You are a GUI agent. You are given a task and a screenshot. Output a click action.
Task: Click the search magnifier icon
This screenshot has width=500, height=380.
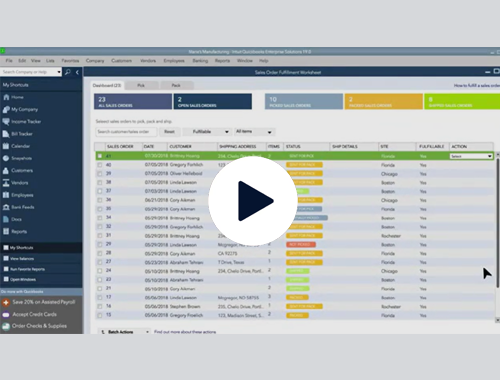[68, 72]
